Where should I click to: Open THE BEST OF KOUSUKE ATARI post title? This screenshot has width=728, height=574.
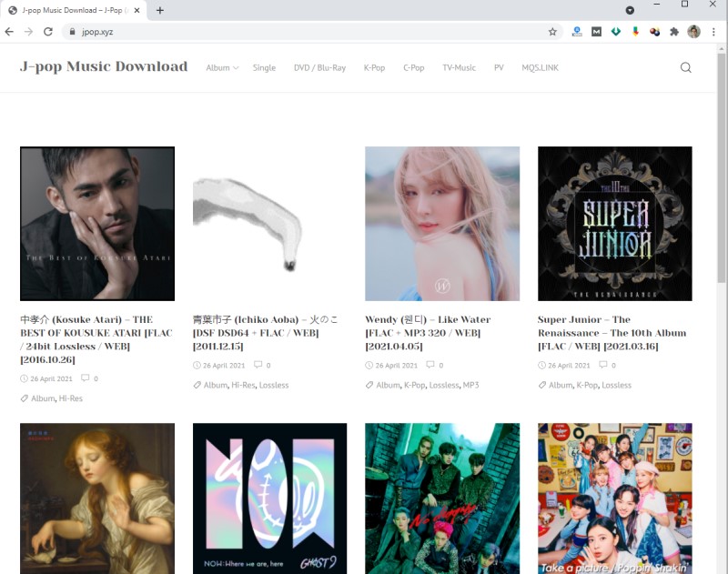coord(96,339)
